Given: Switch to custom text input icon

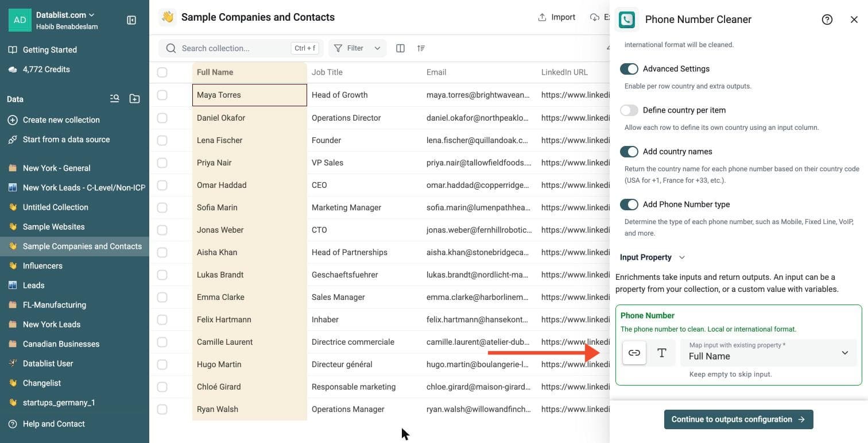Looking at the screenshot, I should (662, 353).
